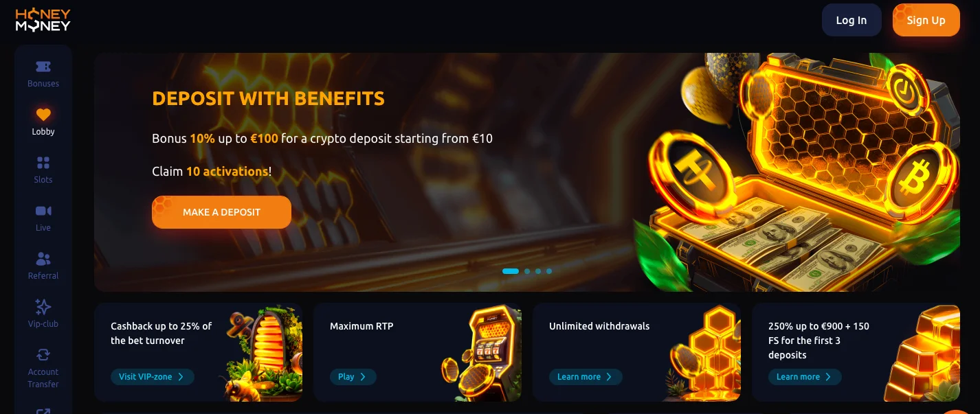Switch to the second banner slide dot
This screenshot has height=414, width=980.
[x=527, y=271]
